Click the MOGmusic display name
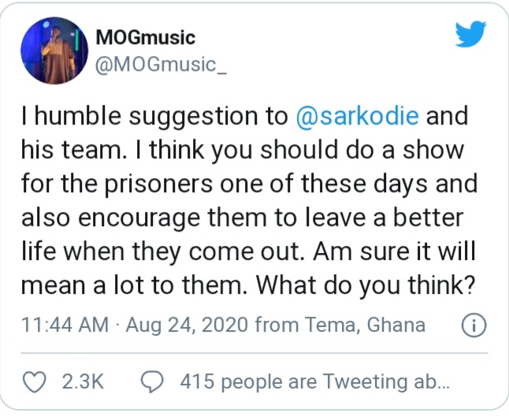 click(x=144, y=37)
